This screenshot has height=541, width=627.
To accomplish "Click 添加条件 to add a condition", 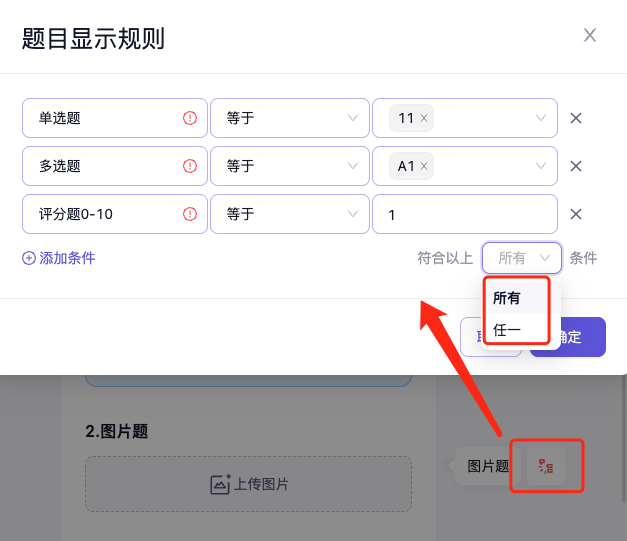I will [x=59, y=258].
